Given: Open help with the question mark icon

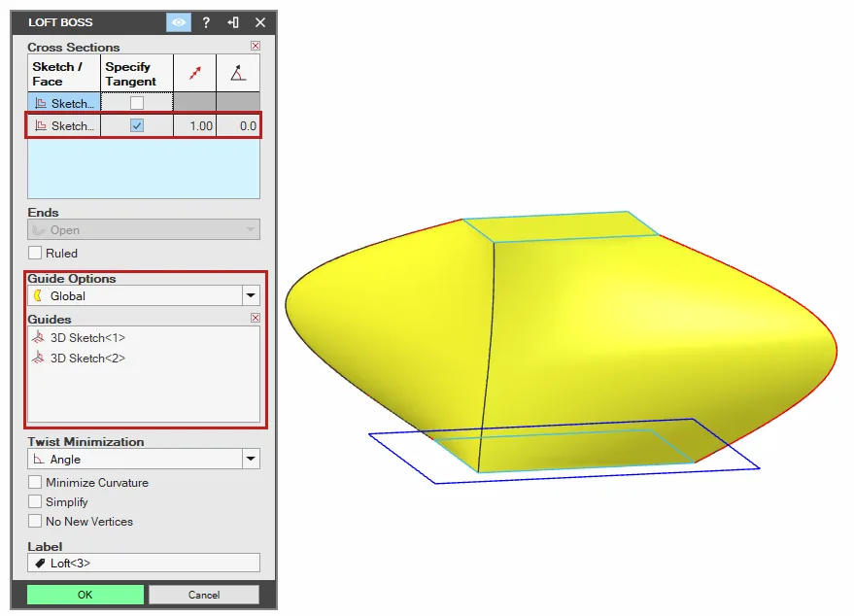Looking at the screenshot, I should tap(206, 22).
